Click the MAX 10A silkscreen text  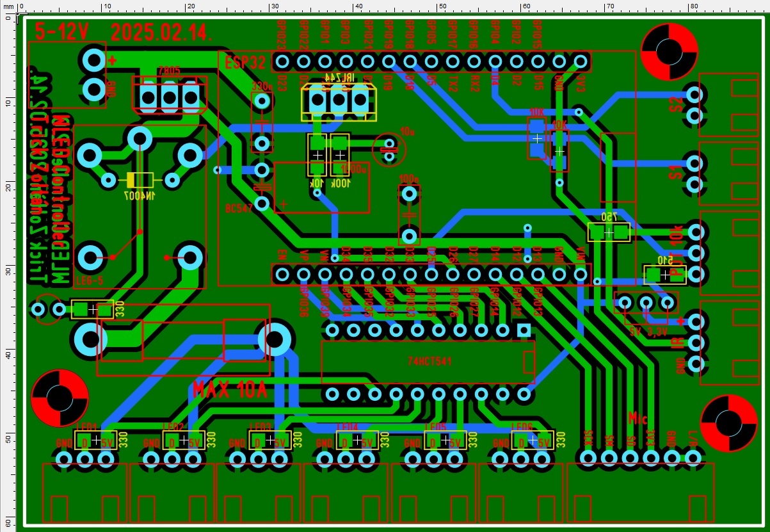pyautogui.click(x=230, y=390)
